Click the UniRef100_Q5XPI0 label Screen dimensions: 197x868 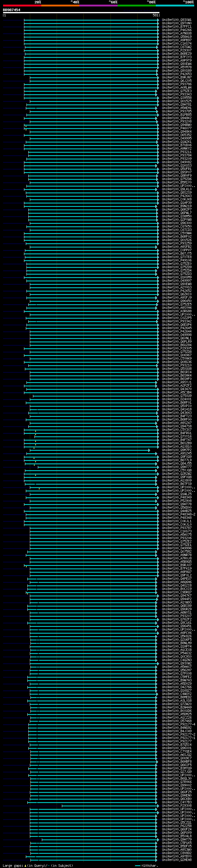tap(177, 406)
